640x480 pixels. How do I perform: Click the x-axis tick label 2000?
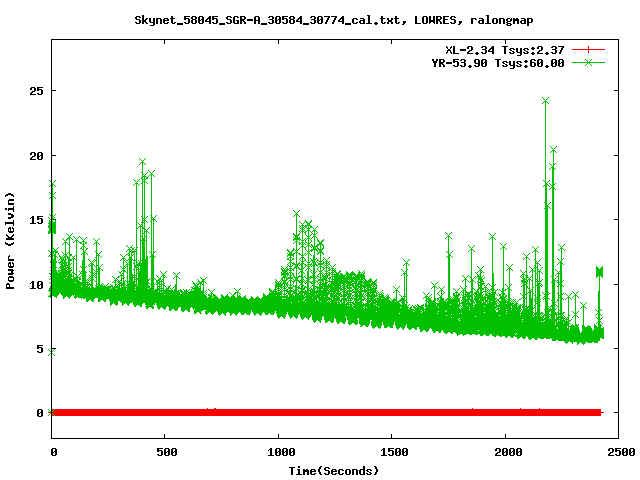coord(508,452)
